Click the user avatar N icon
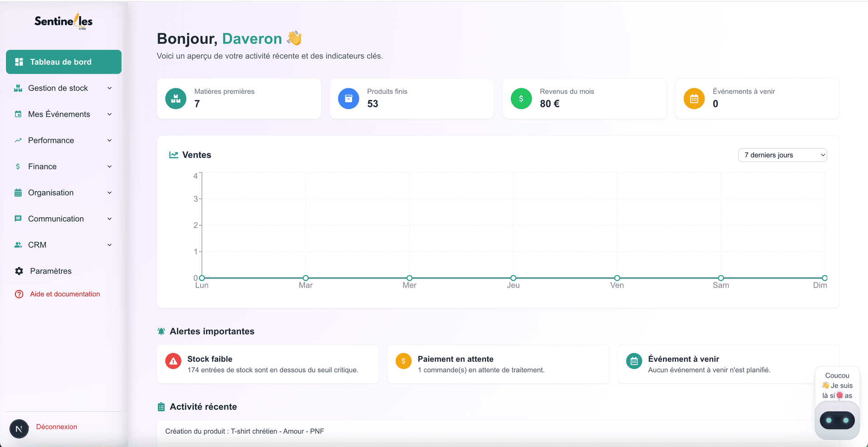The height and width of the screenshot is (447, 868). click(19, 428)
